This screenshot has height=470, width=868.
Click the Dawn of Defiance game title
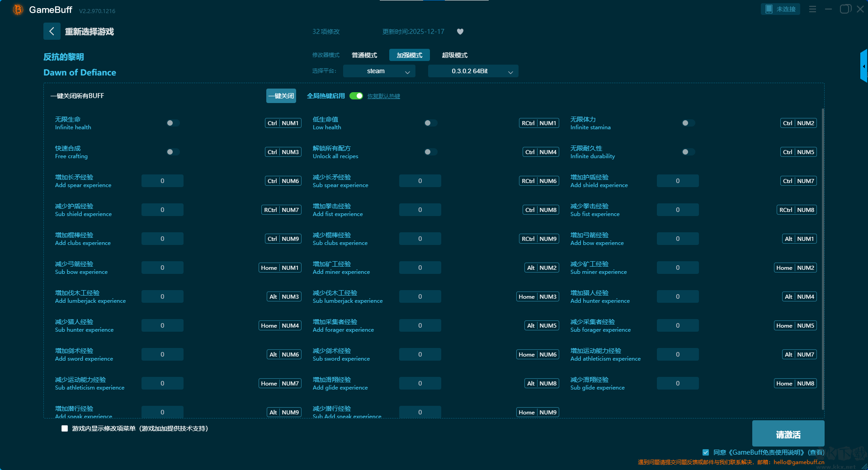80,72
